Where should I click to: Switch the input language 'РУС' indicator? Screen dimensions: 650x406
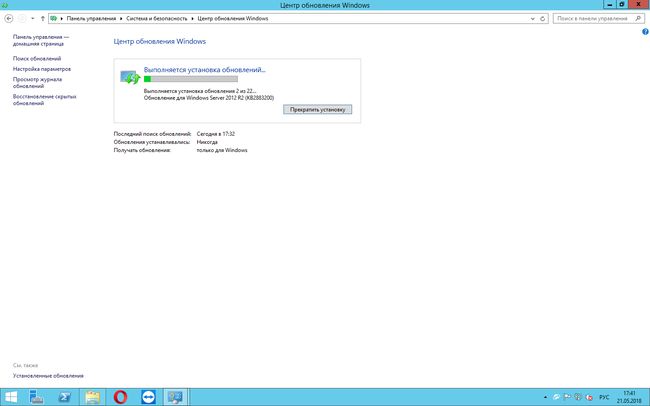[604, 397]
